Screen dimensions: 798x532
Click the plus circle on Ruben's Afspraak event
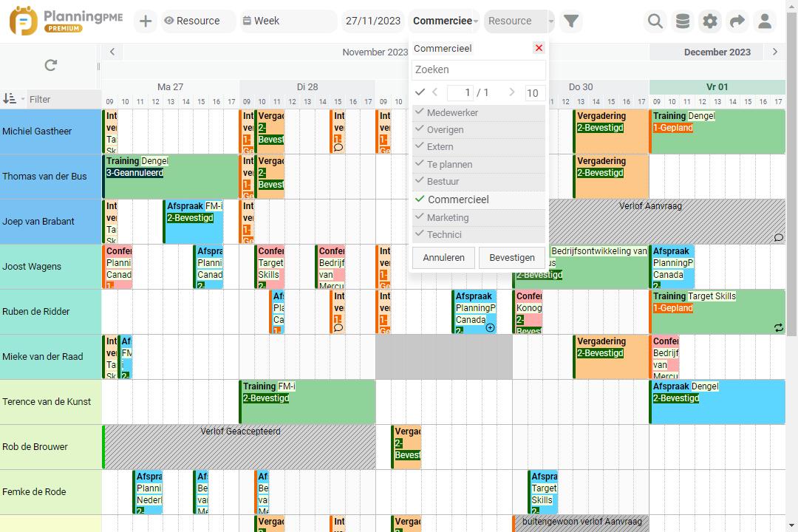490,328
